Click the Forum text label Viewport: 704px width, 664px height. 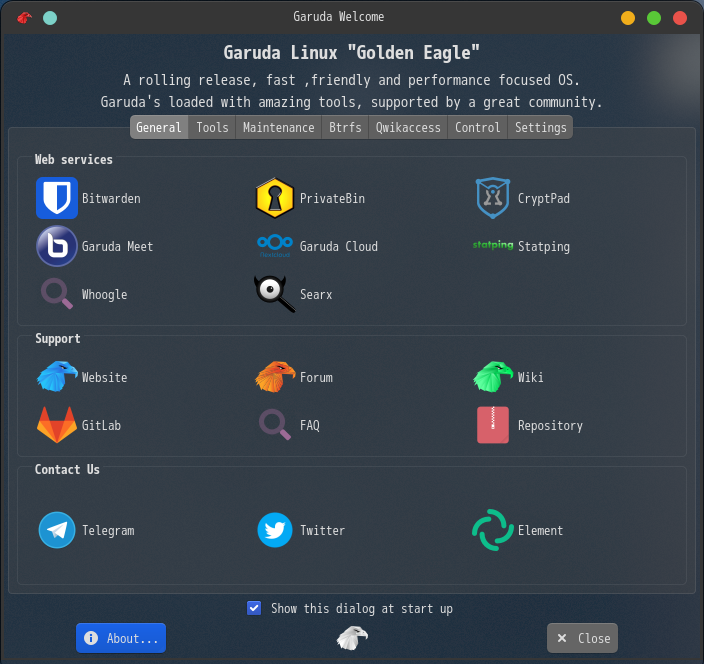point(316,377)
